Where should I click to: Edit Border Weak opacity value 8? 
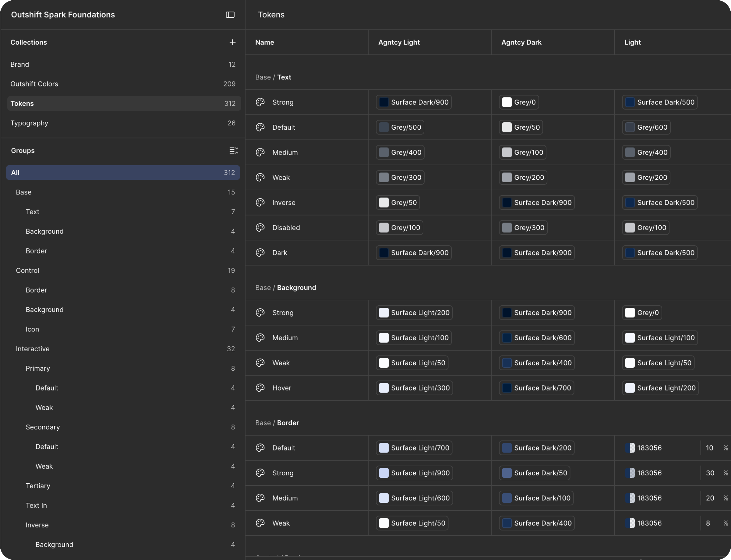point(708,523)
